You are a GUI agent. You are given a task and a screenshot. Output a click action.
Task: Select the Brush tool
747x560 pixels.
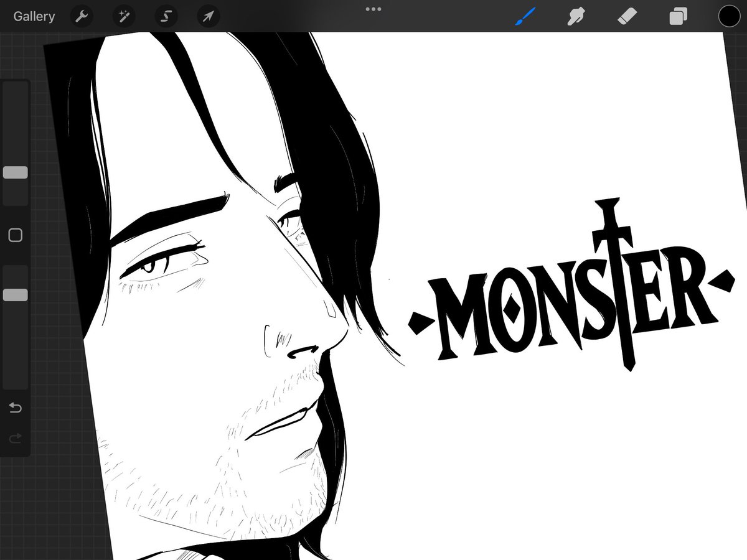pyautogui.click(x=525, y=16)
